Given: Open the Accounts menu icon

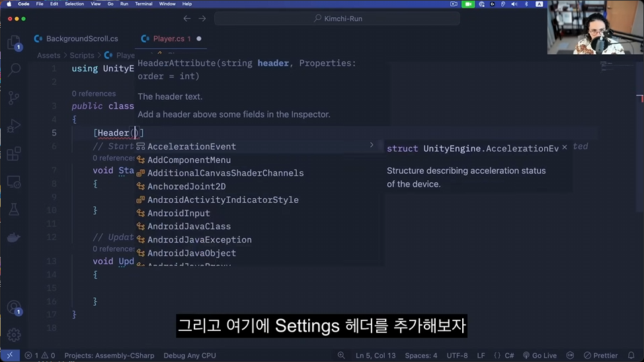Looking at the screenshot, I should tap(14, 308).
